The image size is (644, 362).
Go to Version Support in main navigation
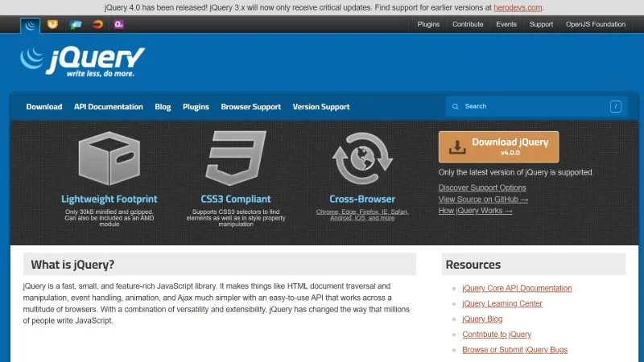point(321,107)
